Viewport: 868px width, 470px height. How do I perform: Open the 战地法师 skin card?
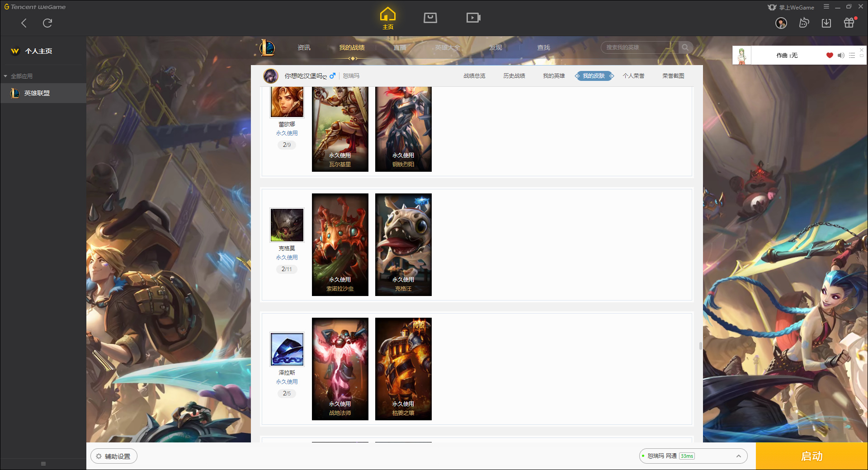[340, 369]
